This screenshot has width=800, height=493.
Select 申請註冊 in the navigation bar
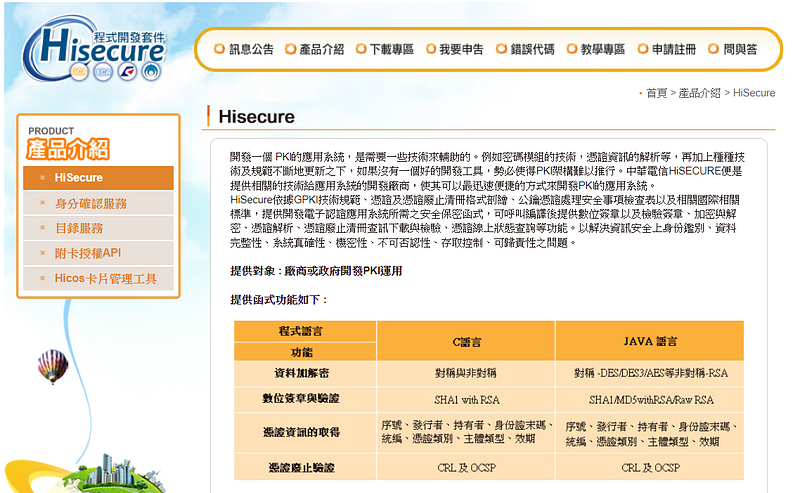pos(667,49)
